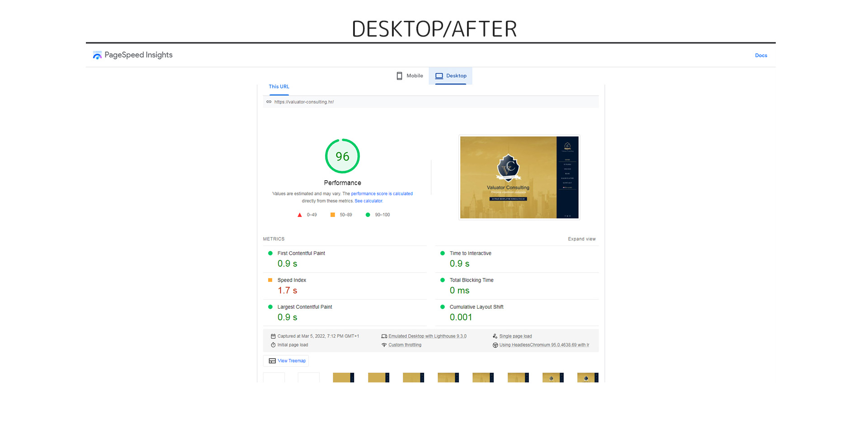The width and height of the screenshot is (868, 424).
Task: Click the View Treemap button
Action: 287,361
